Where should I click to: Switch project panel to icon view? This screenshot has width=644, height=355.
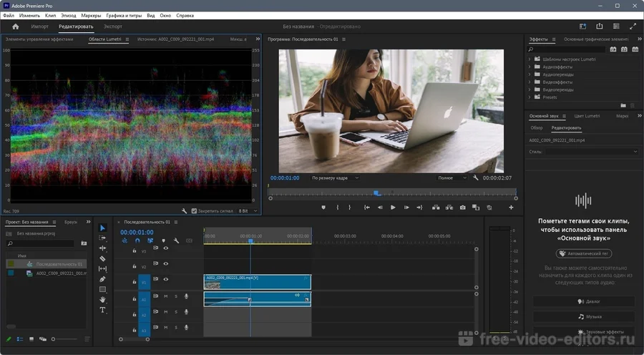(31, 339)
